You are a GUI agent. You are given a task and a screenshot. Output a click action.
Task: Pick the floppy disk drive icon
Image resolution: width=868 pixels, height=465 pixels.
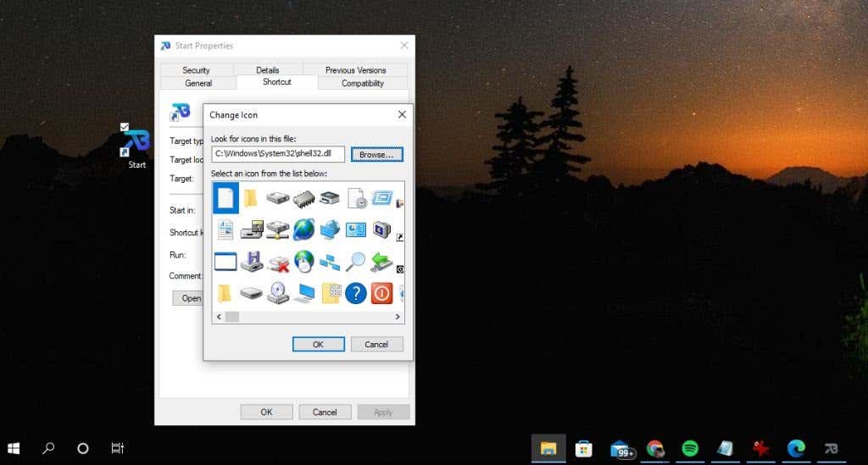[x=252, y=262]
